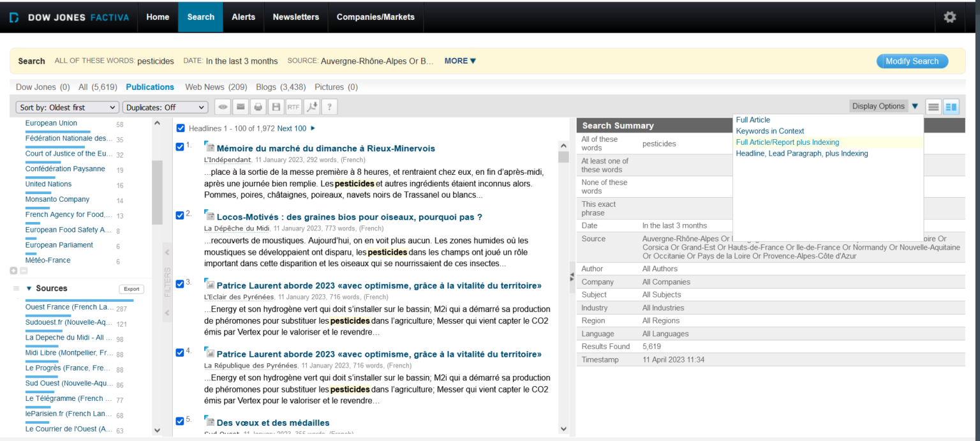980x441 pixels.
Task: Click the minus icon below Météo-France
Action: point(24,271)
